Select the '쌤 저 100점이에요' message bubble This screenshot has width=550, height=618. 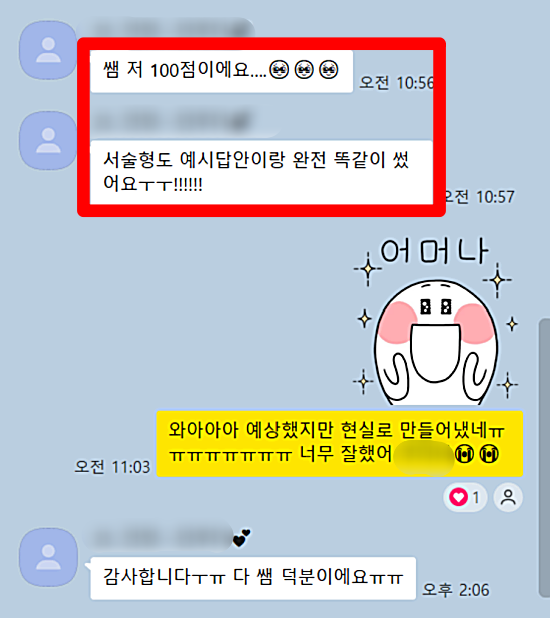coord(221,71)
